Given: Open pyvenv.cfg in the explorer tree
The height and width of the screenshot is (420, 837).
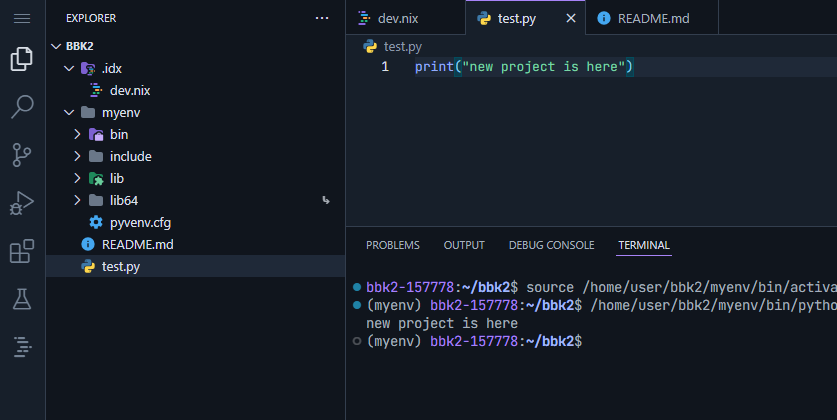Looking at the screenshot, I should pyautogui.click(x=195, y=222).
